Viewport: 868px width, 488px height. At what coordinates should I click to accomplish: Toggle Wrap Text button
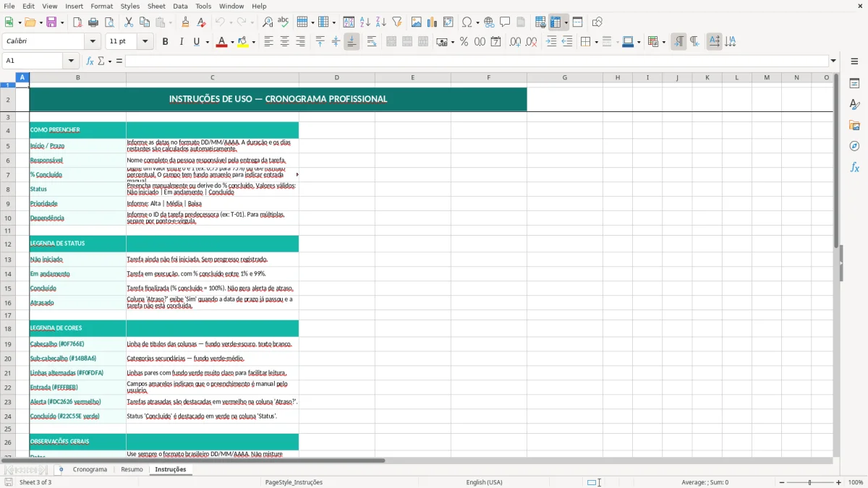(372, 42)
